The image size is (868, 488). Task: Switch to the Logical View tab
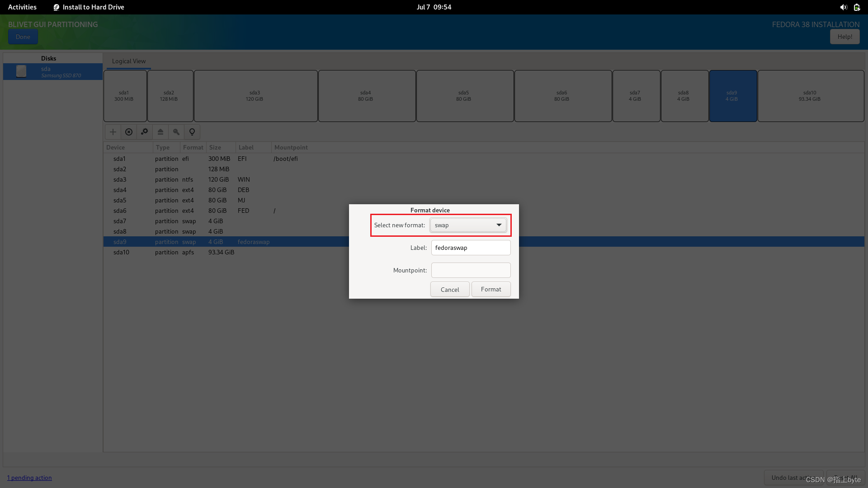[x=129, y=61]
